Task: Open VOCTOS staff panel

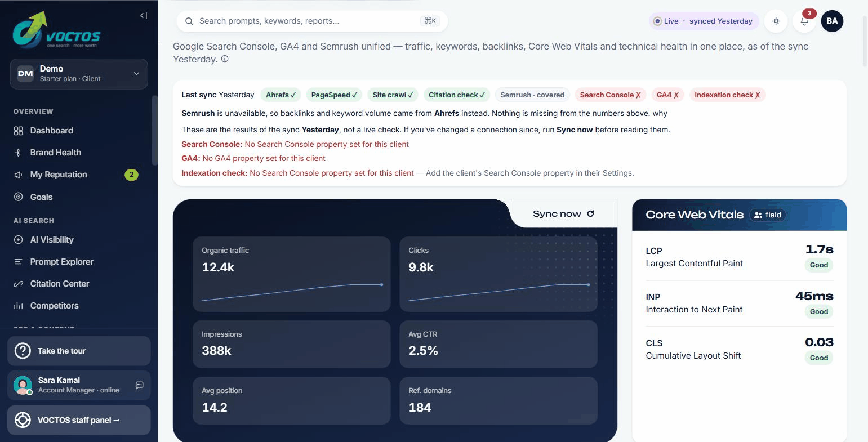Action: pyautogui.click(x=79, y=420)
